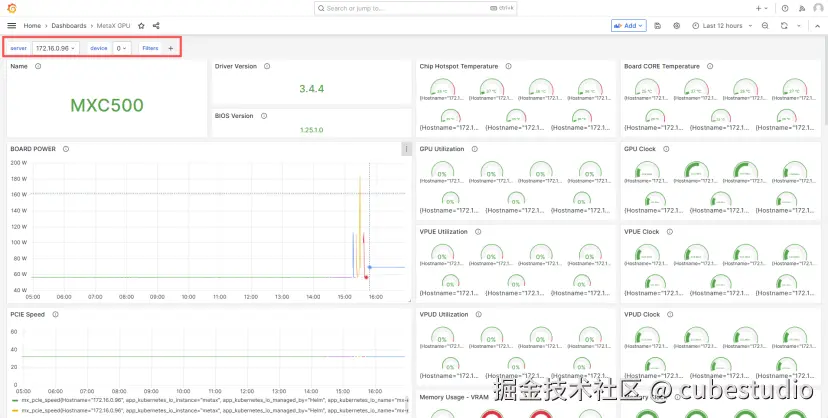
Task: Collapse the top toolbar with chevron
Action: coord(818,25)
